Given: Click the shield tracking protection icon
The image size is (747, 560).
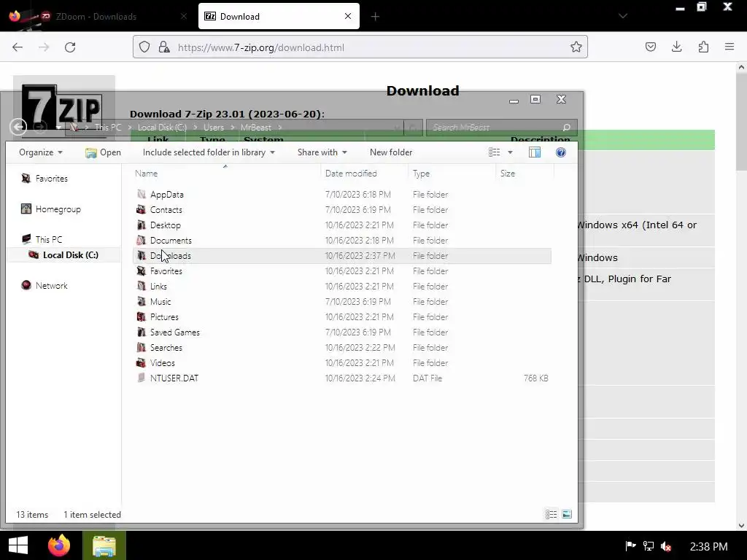Looking at the screenshot, I should [144, 47].
